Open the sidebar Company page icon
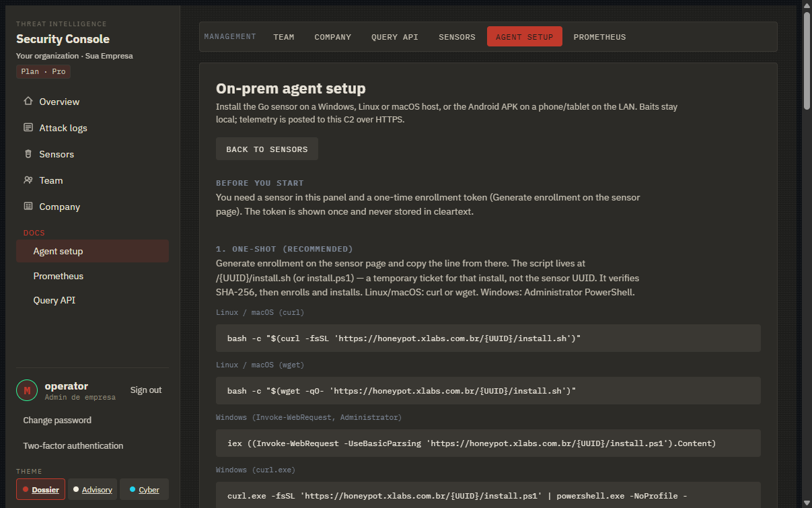 tap(28, 207)
